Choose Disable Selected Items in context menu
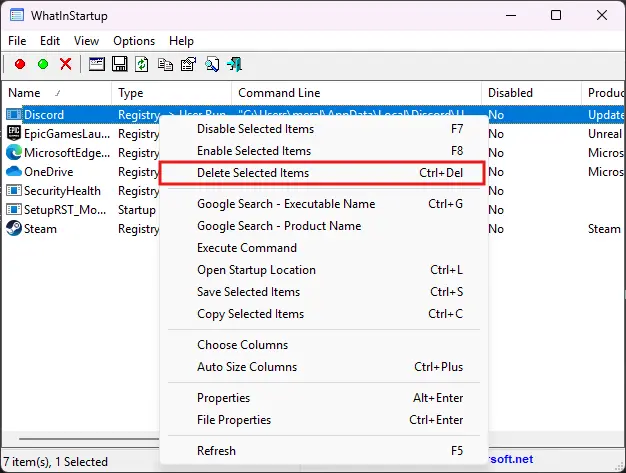The height and width of the screenshot is (473, 626). 323,129
